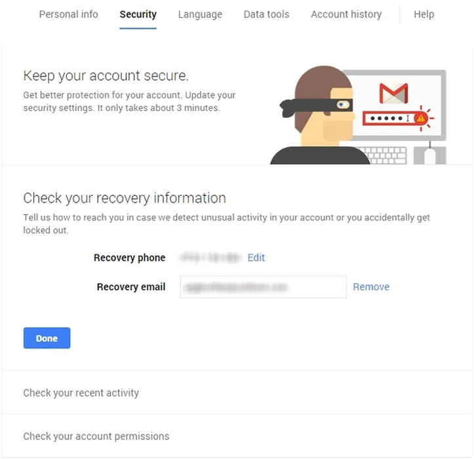Click the mouse graphic in illustration
The height and width of the screenshot is (459, 476).
point(429,155)
